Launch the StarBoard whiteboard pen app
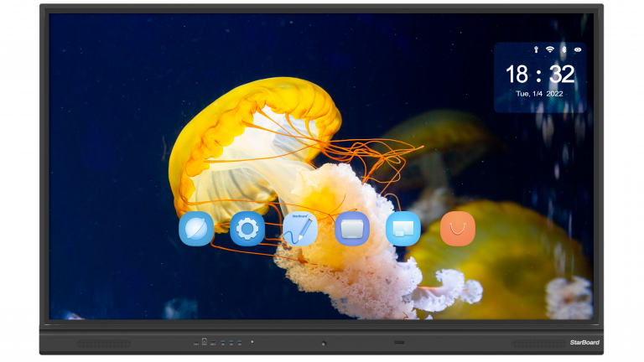644x362 pixels. 299,229
